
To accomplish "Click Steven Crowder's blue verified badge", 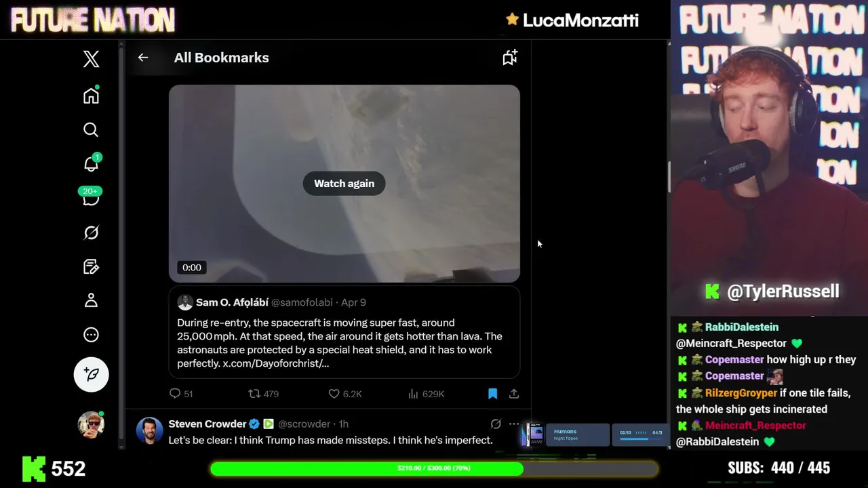I will pos(254,424).
